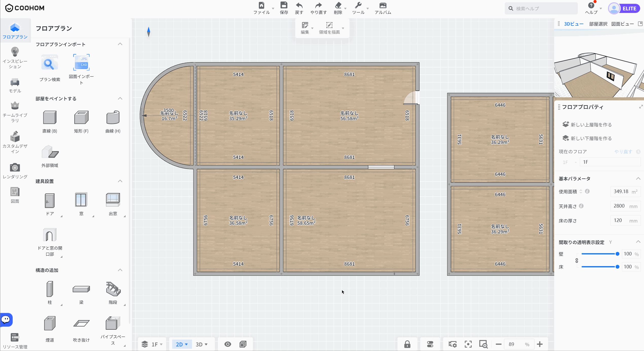The height and width of the screenshot is (351, 644).
Task: Switch to レンダリング sidebar tab
Action: click(x=15, y=171)
